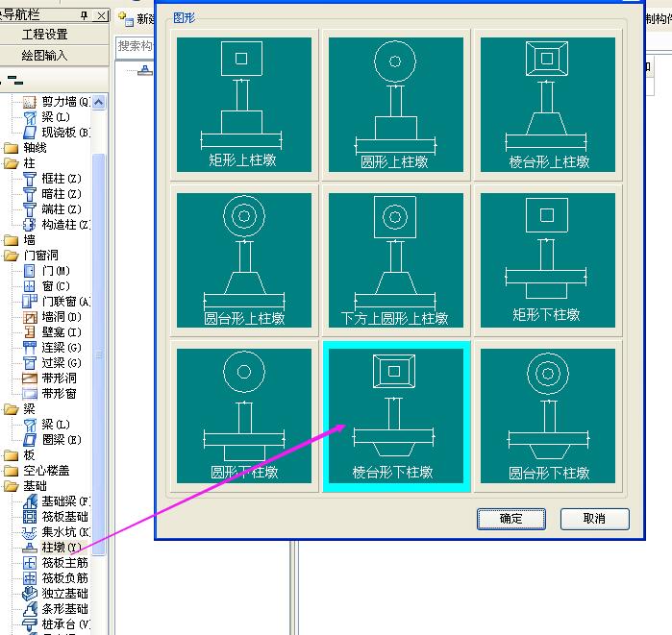Click the 柱墩 (Y) icon
The height and width of the screenshot is (635, 672).
point(29,548)
